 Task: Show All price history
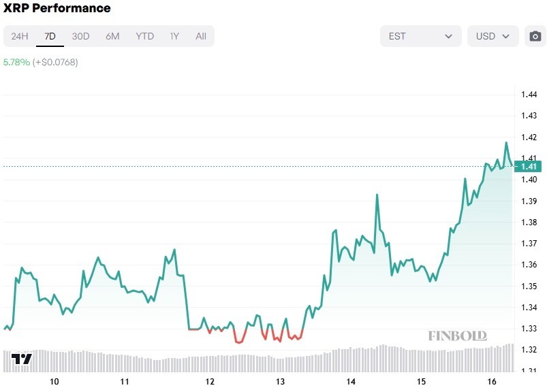[x=201, y=36]
